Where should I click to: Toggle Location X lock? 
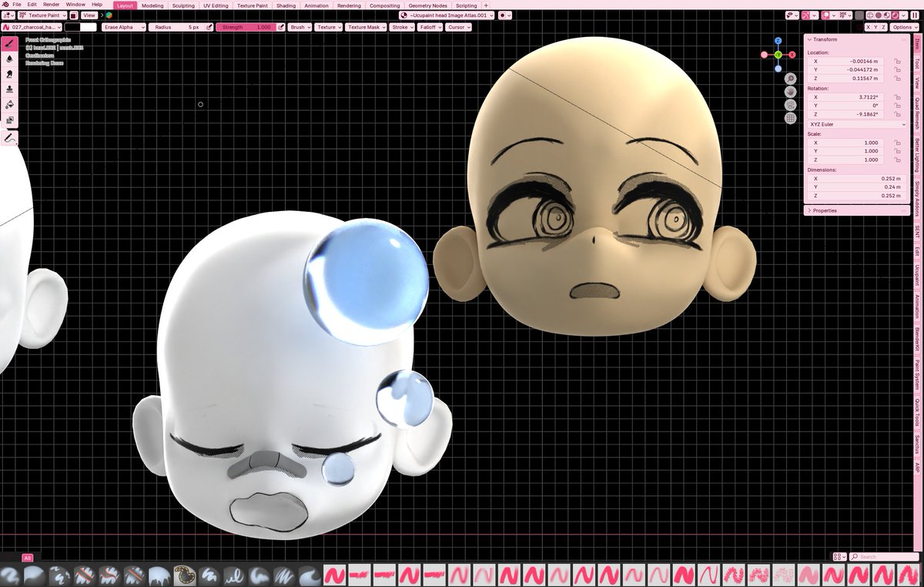[x=898, y=61]
